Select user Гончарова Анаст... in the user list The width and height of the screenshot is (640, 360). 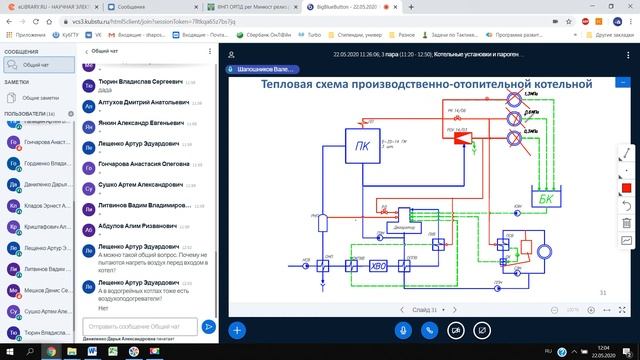[x=39, y=142]
